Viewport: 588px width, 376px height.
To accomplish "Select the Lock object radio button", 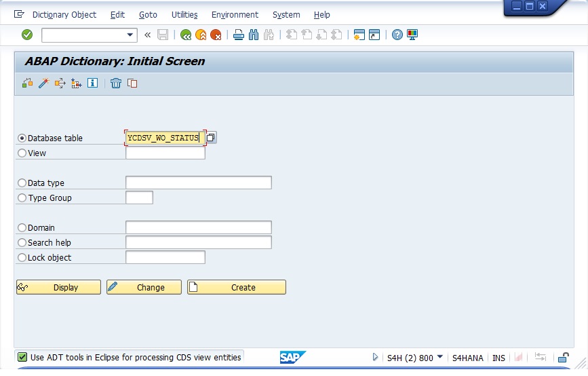I will pyautogui.click(x=22, y=257).
